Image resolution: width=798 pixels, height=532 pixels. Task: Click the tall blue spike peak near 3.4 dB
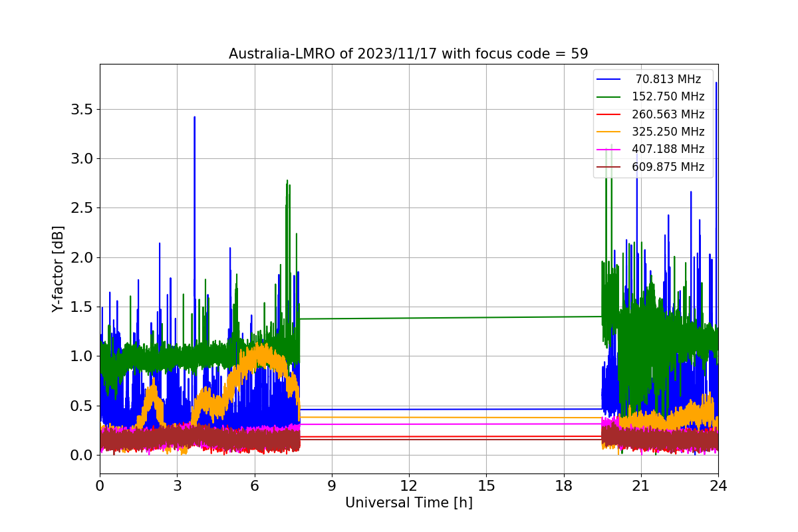pos(194,118)
